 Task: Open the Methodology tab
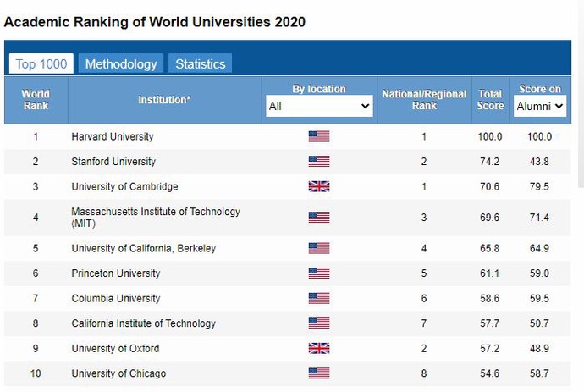121,63
